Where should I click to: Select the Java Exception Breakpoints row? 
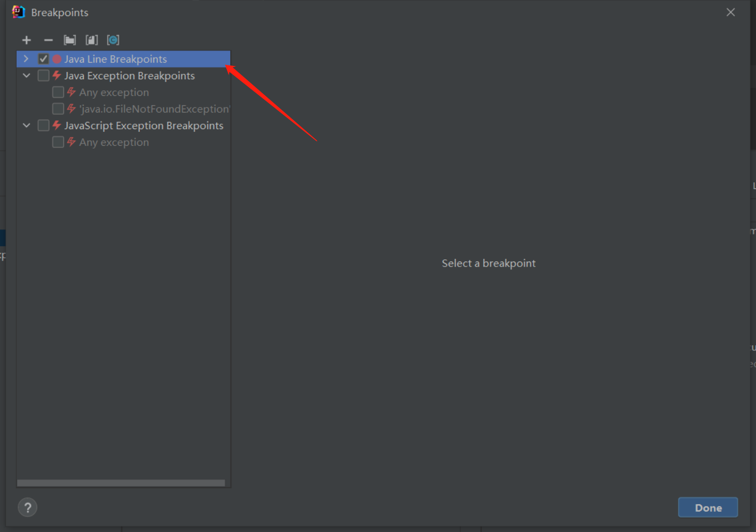124,75
